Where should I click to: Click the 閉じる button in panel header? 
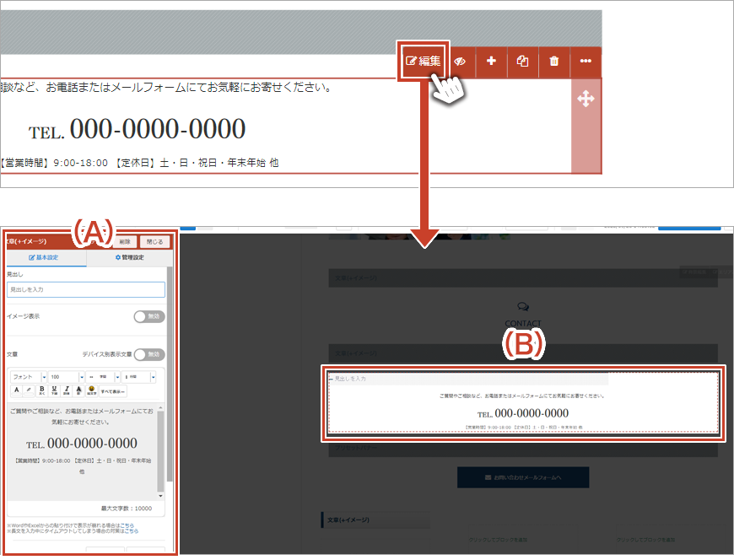point(154,240)
